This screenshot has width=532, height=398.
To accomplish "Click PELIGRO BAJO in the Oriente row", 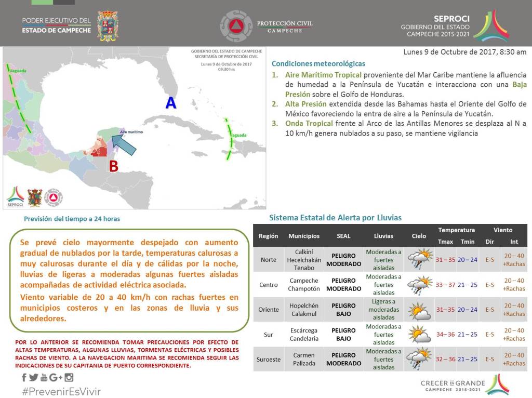I will pos(343,310).
